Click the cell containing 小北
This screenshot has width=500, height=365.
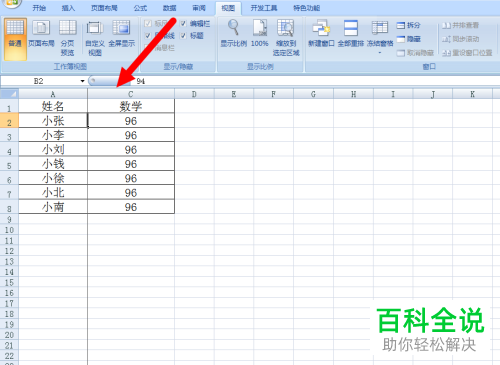pyautogui.click(x=53, y=192)
